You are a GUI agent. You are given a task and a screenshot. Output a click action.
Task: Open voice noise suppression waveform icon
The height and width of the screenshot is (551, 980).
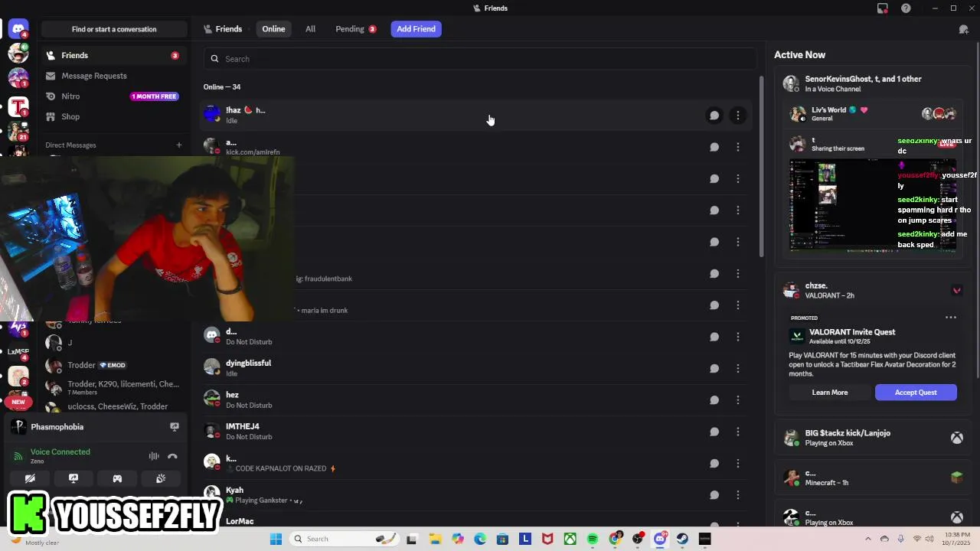pyautogui.click(x=154, y=456)
